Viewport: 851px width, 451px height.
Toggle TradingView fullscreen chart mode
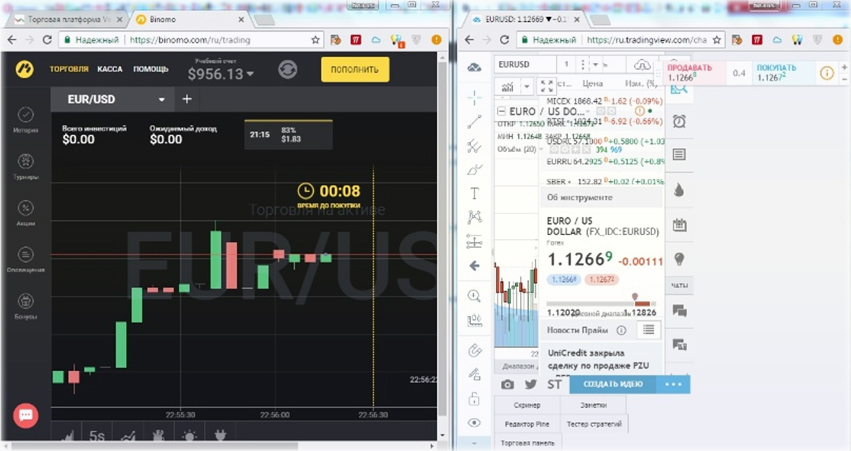547,87
